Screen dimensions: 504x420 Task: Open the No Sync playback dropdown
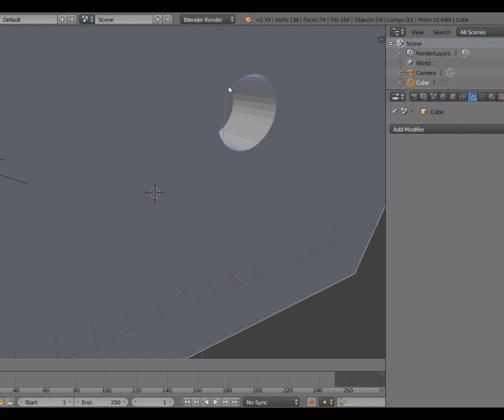(271, 402)
